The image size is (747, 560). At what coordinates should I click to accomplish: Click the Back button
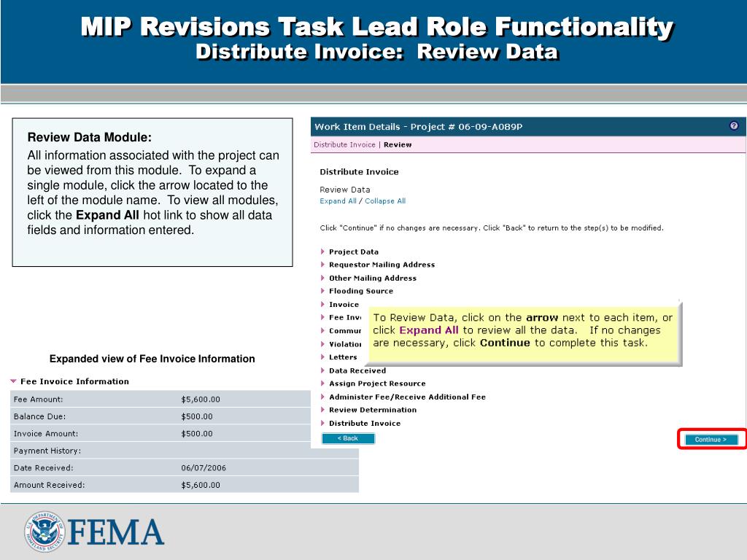click(x=348, y=438)
